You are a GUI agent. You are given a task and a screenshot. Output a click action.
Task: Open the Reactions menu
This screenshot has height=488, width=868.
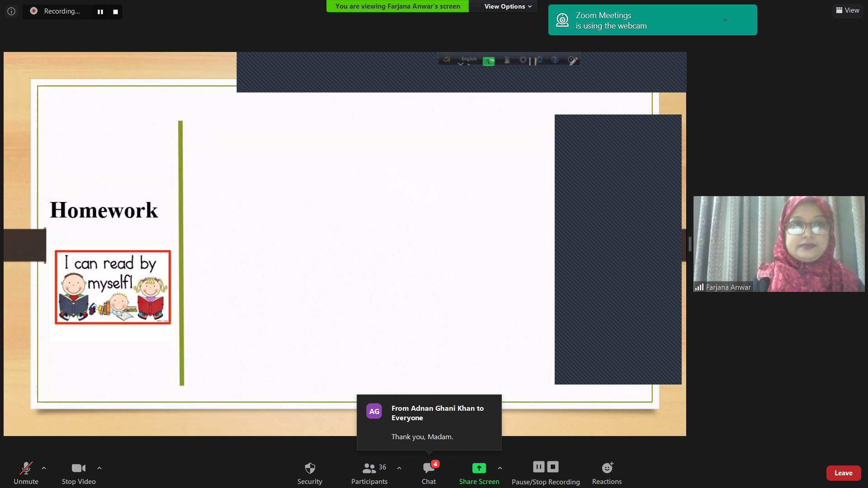click(x=607, y=473)
